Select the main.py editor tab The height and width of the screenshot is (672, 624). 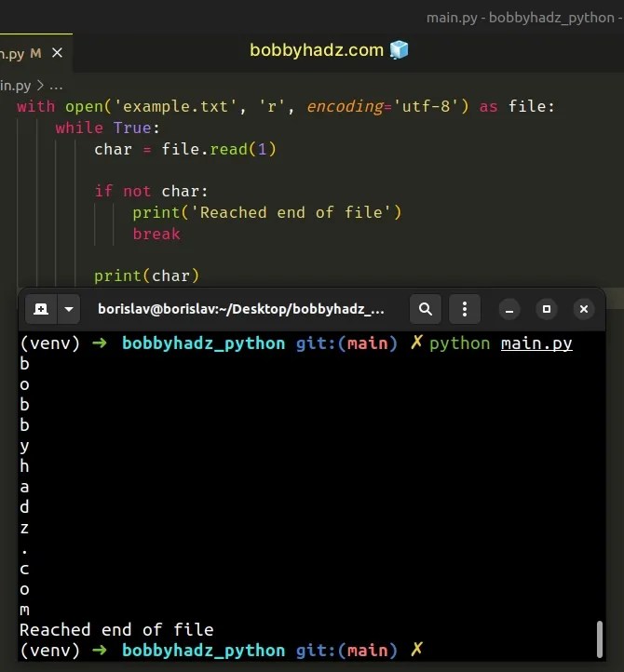click(x=35, y=53)
